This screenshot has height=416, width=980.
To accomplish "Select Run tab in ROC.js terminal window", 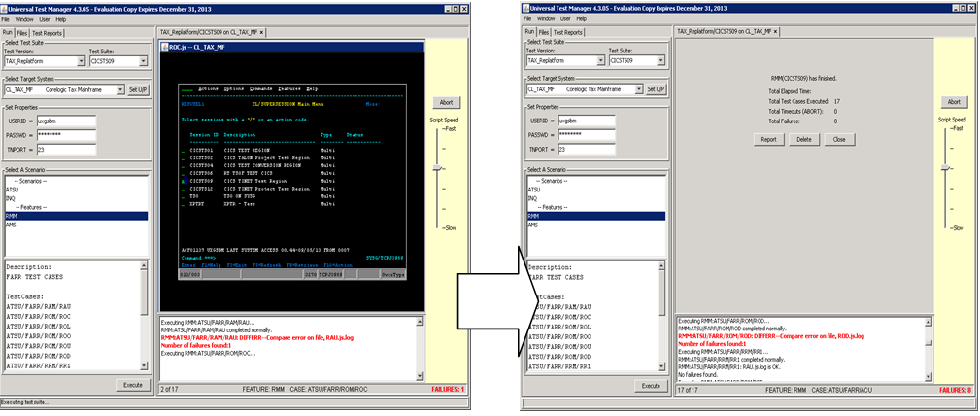I will (8, 32).
